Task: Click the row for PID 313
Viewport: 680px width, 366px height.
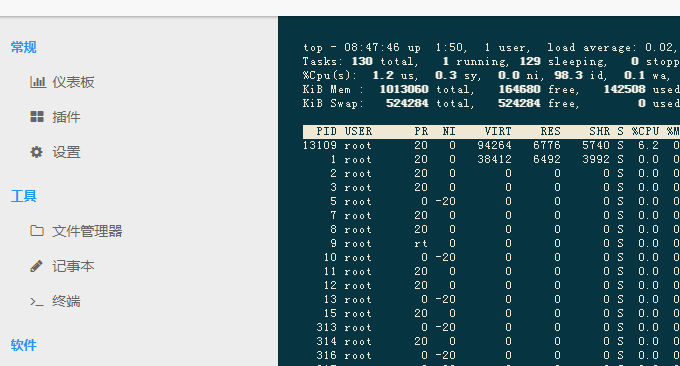Action: click(491, 327)
